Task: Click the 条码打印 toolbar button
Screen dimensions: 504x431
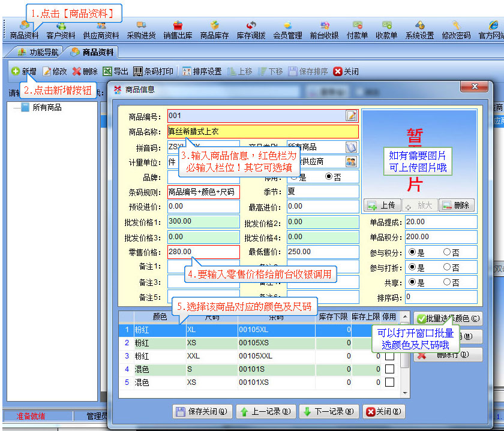Action: pos(153,71)
